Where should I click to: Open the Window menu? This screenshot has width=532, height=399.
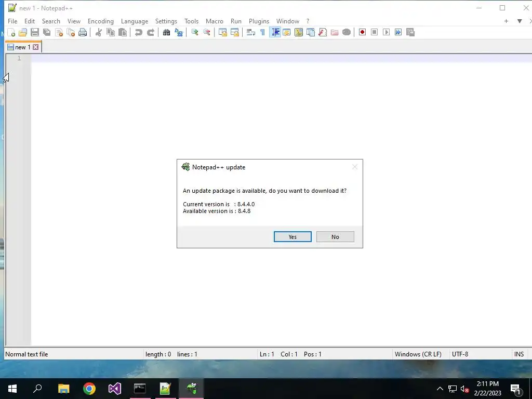click(287, 21)
